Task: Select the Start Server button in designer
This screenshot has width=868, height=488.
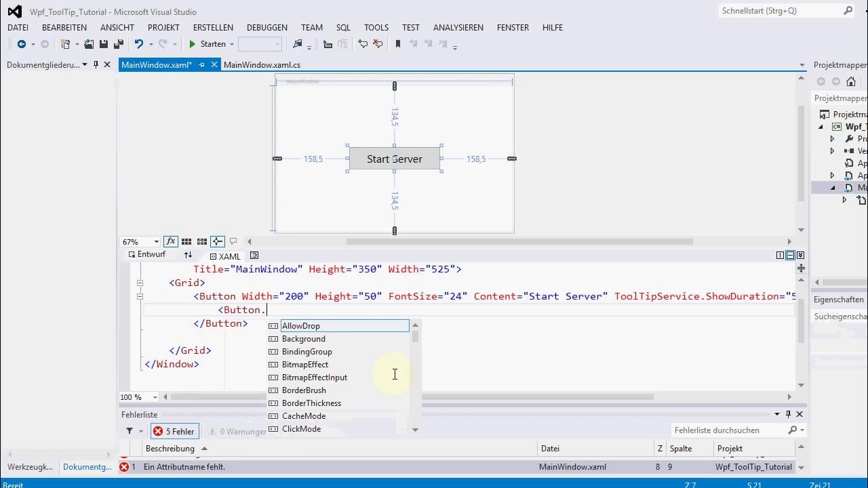Action: click(x=395, y=159)
